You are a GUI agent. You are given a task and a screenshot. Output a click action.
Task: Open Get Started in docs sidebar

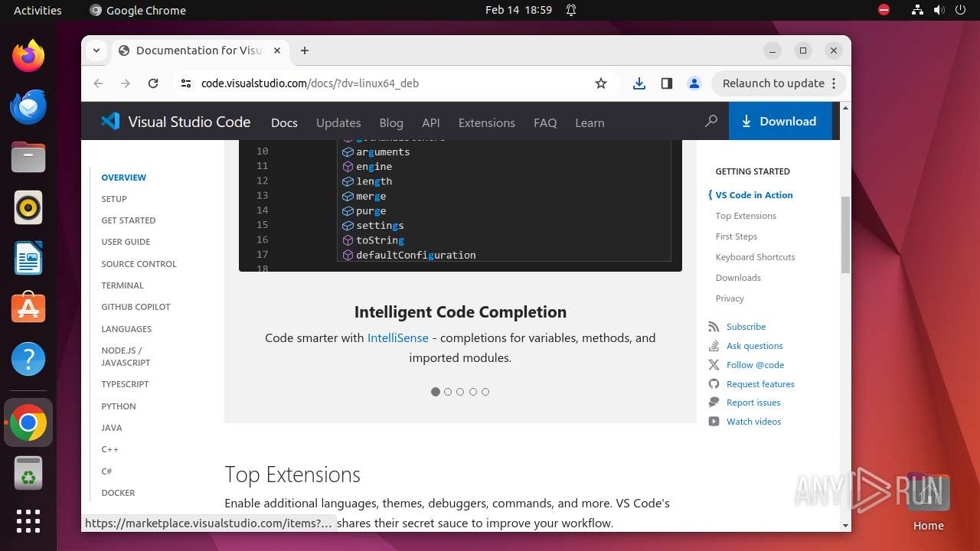tap(129, 220)
